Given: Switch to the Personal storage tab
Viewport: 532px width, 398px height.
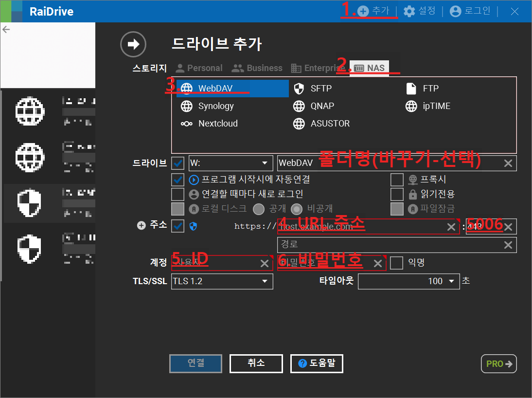Looking at the screenshot, I should (x=199, y=68).
